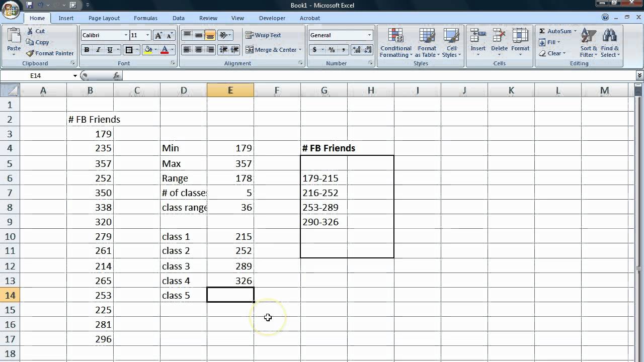The width and height of the screenshot is (644, 362).
Task: Save the workbook from Quick Access Toolbar
Action: coord(29,5)
